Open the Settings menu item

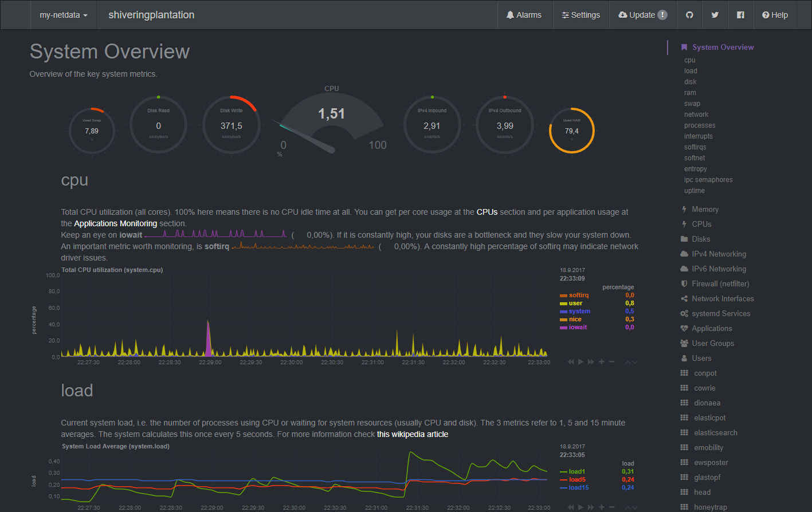point(580,15)
